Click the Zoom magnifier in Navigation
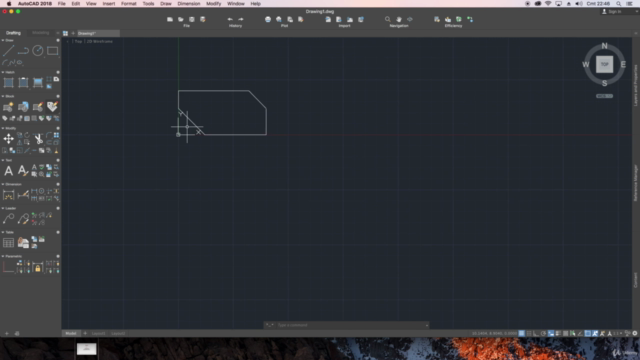Screen dimensions: 640x360 (x=388, y=19)
